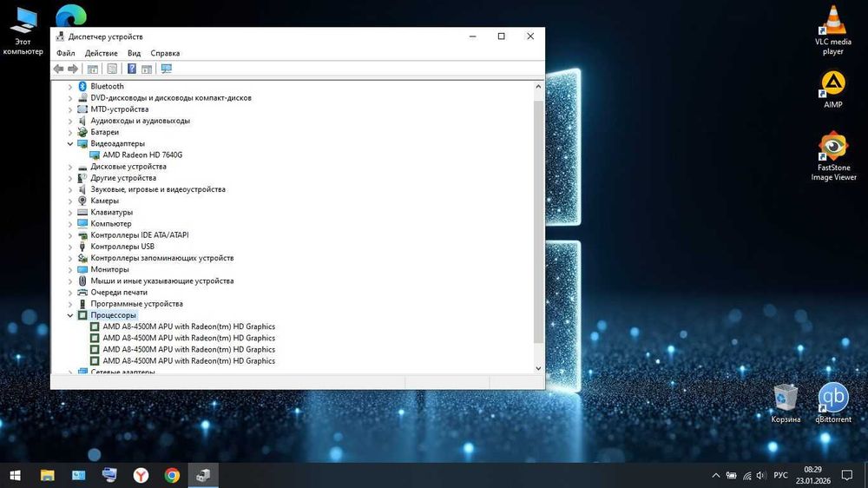The height and width of the screenshot is (488, 868).
Task: Click the Back arrow in Device Manager toolbar
Action: tap(59, 69)
